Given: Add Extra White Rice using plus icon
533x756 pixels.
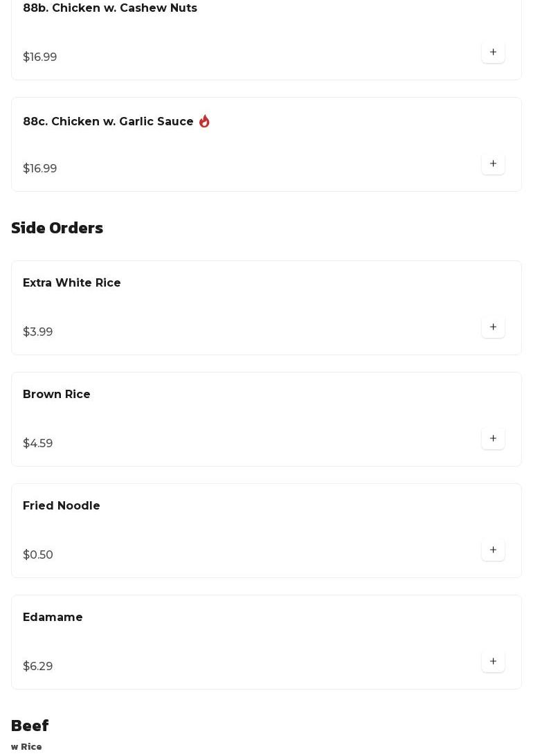Looking at the screenshot, I should [493, 327].
